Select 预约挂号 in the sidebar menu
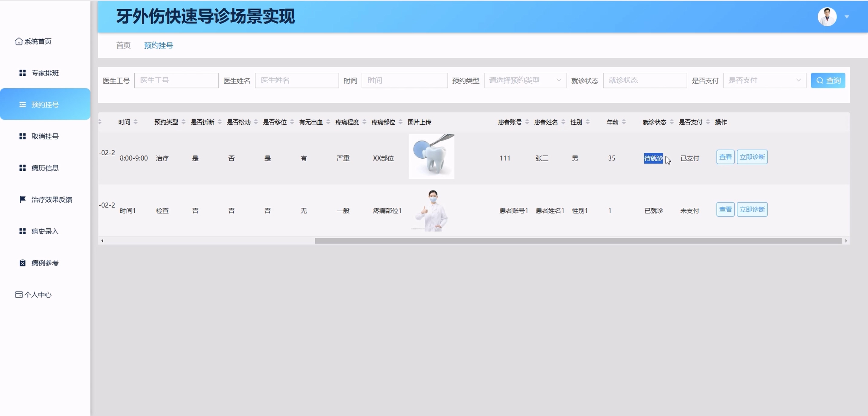Image resolution: width=868 pixels, height=416 pixels. pos(45,104)
